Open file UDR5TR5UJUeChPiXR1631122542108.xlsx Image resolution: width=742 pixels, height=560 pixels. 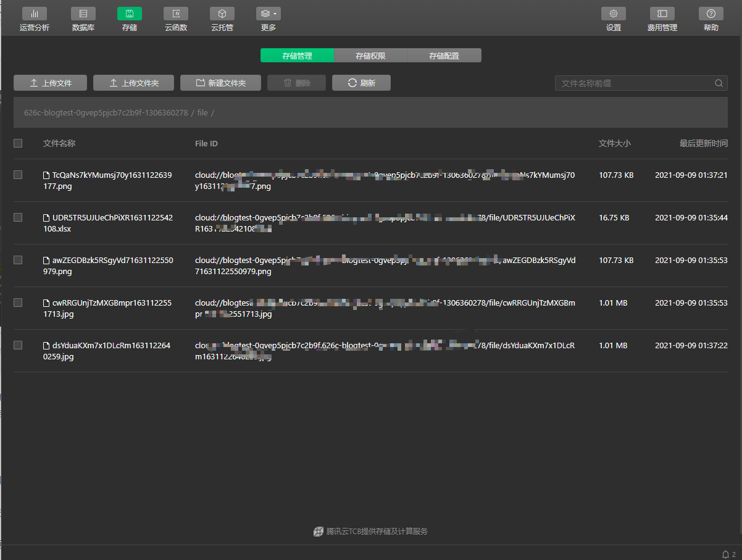(x=107, y=223)
